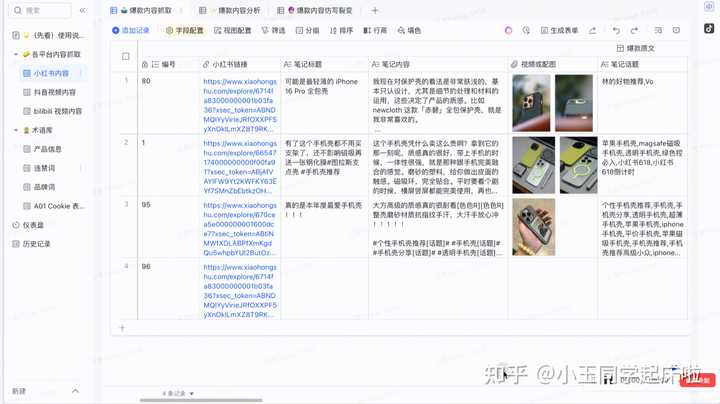The width and height of the screenshot is (720, 404).
Task: Open 视图配置 view configuration
Action: (x=233, y=30)
